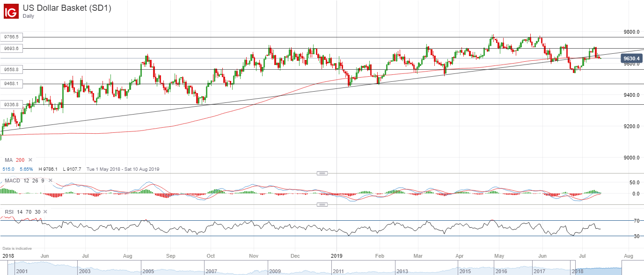The image size is (644, 275).
Task: Click the Aug label at far right of date axis
Action: [629, 256]
